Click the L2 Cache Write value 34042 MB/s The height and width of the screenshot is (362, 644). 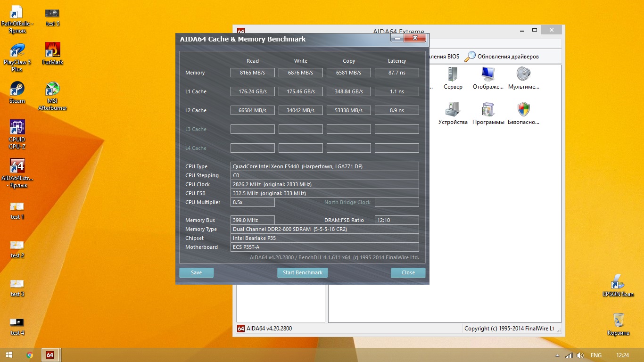(x=301, y=110)
